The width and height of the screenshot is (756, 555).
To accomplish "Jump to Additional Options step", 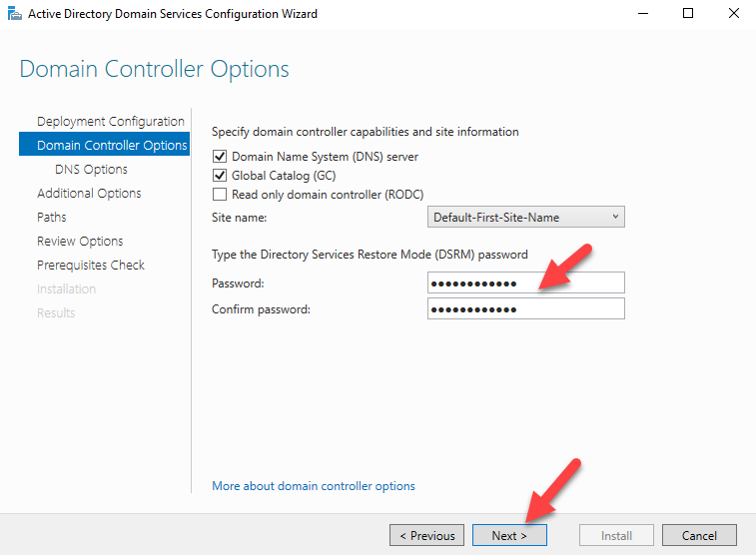I will coord(89,194).
